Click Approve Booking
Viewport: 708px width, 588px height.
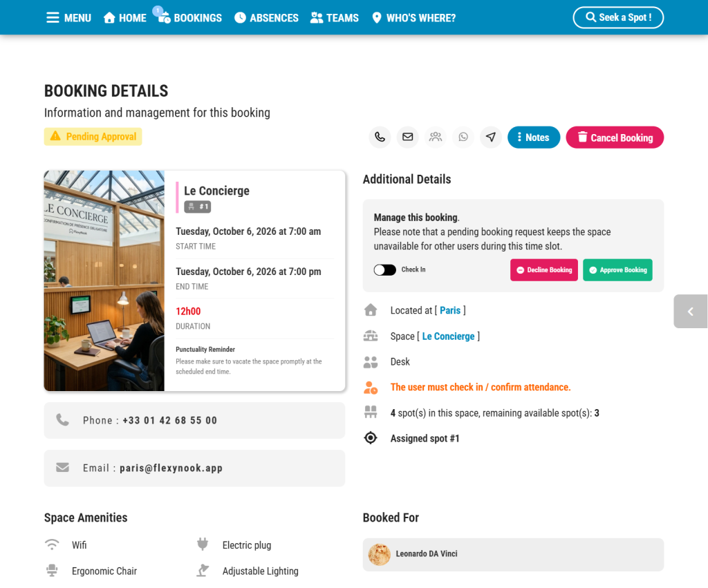click(x=617, y=270)
